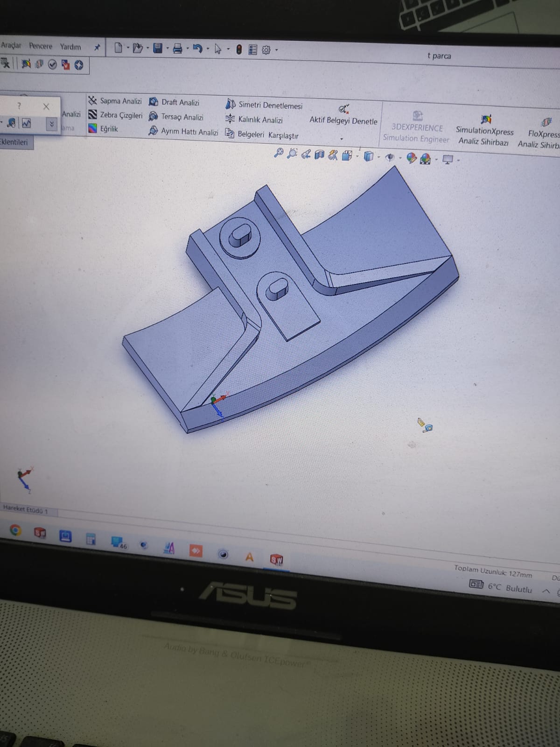The image size is (560, 747).
Task: Launch SimulationXpress Analiz Sihirbazı
Action: tap(484, 130)
